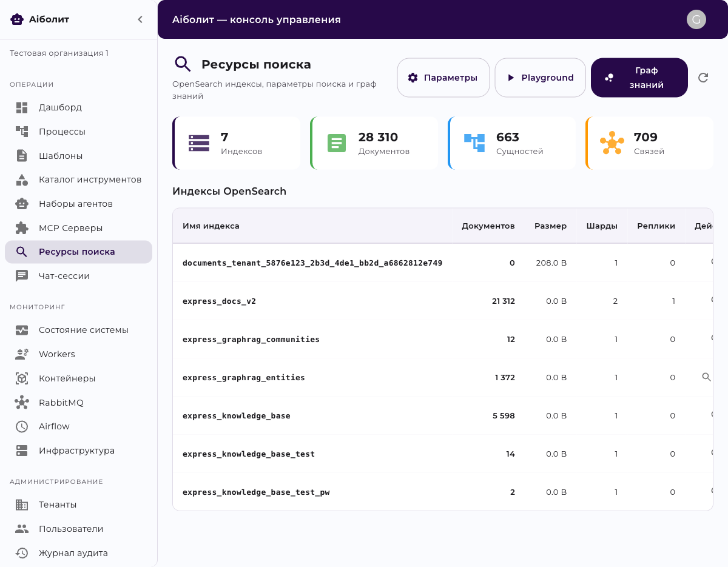Sort by the Документов column header
This screenshot has height=567, width=728.
coord(488,226)
